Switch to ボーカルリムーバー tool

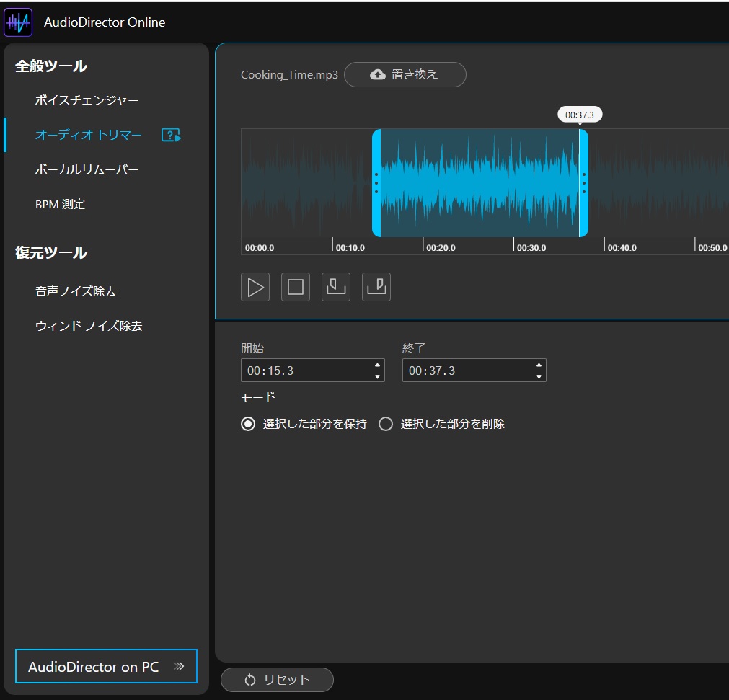(87, 169)
